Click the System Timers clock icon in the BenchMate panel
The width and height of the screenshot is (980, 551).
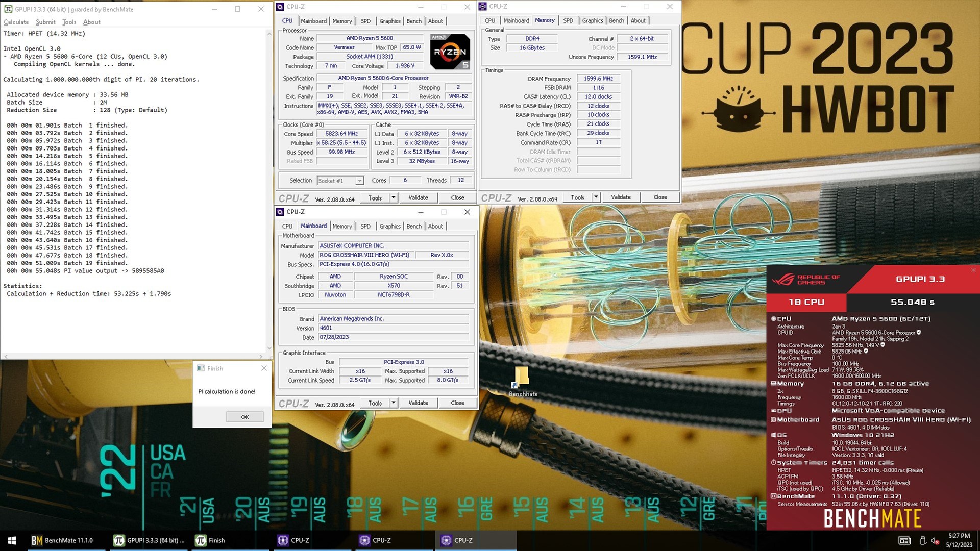click(773, 463)
